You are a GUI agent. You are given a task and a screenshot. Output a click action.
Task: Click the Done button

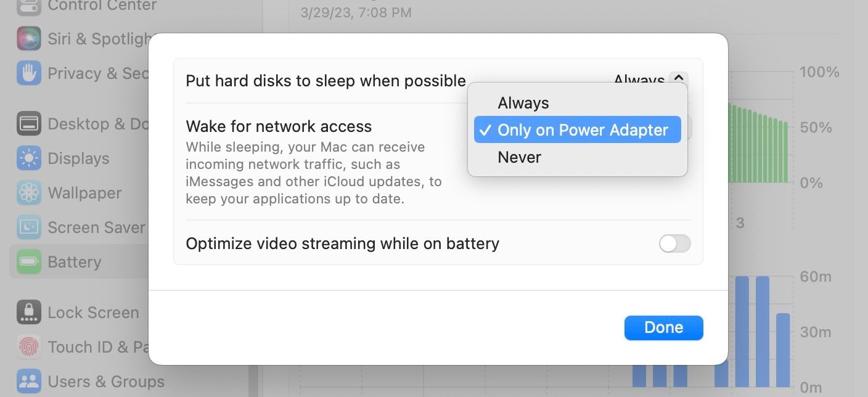tap(663, 327)
